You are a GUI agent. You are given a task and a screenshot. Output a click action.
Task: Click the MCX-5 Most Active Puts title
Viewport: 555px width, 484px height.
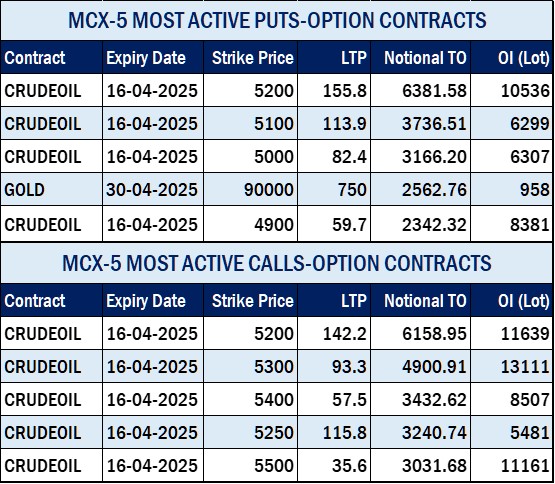click(277, 20)
